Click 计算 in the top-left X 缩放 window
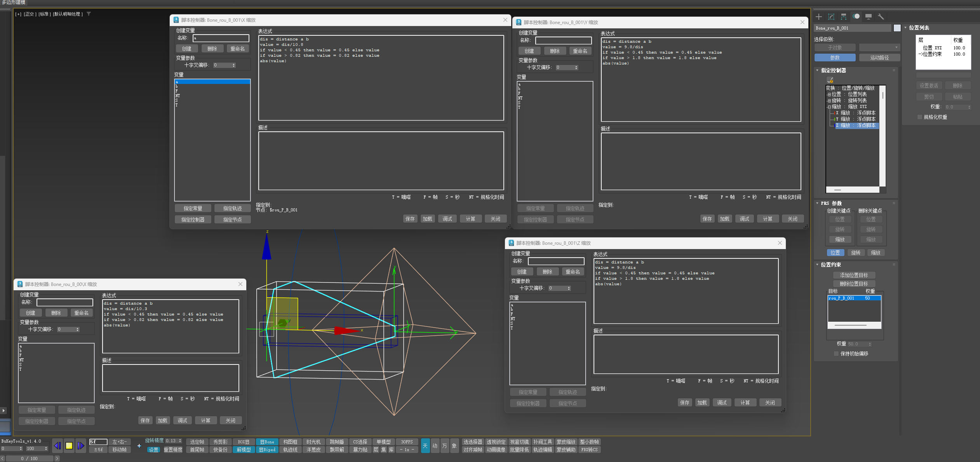 pos(471,219)
